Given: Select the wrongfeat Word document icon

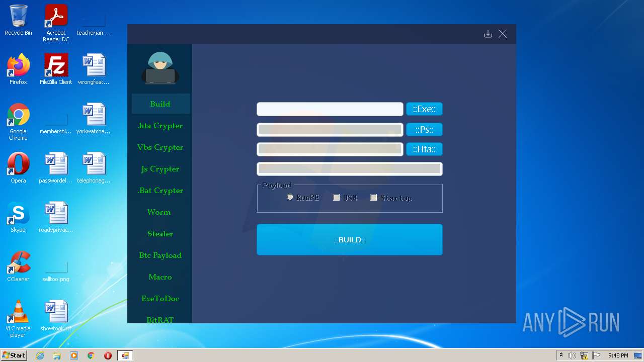Looking at the screenshot, I should tap(94, 69).
